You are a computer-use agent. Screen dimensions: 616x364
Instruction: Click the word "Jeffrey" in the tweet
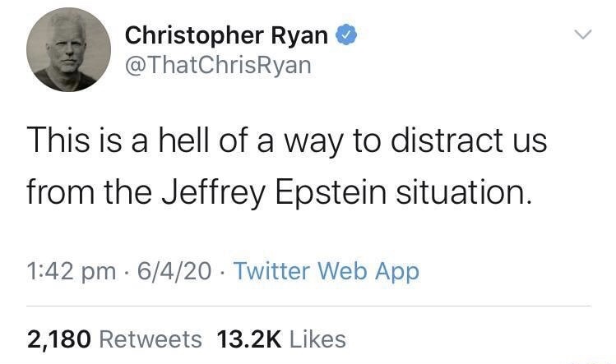[x=214, y=192]
